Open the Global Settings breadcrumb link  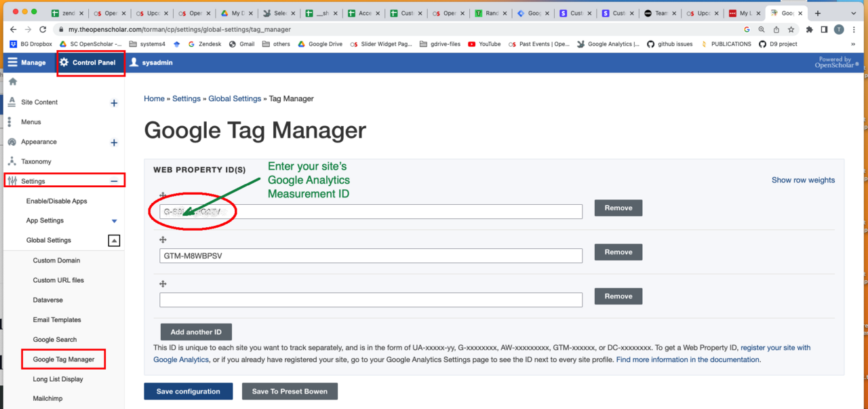point(234,99)
